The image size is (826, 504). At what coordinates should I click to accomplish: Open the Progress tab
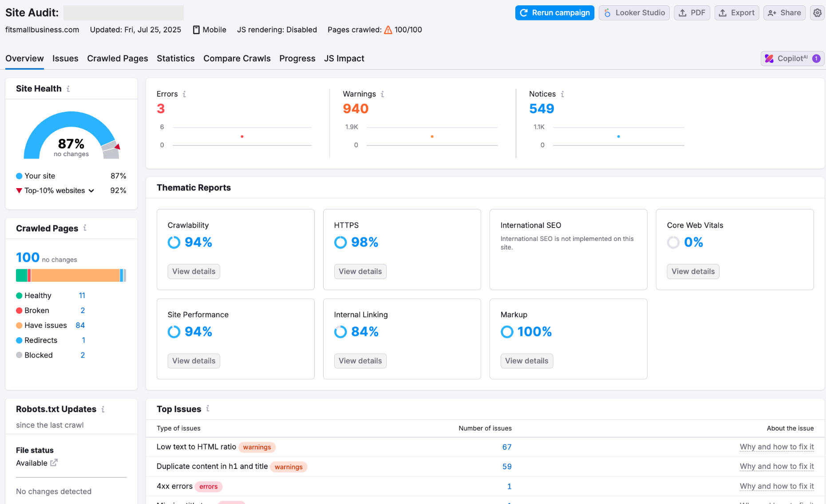[297, 59]
